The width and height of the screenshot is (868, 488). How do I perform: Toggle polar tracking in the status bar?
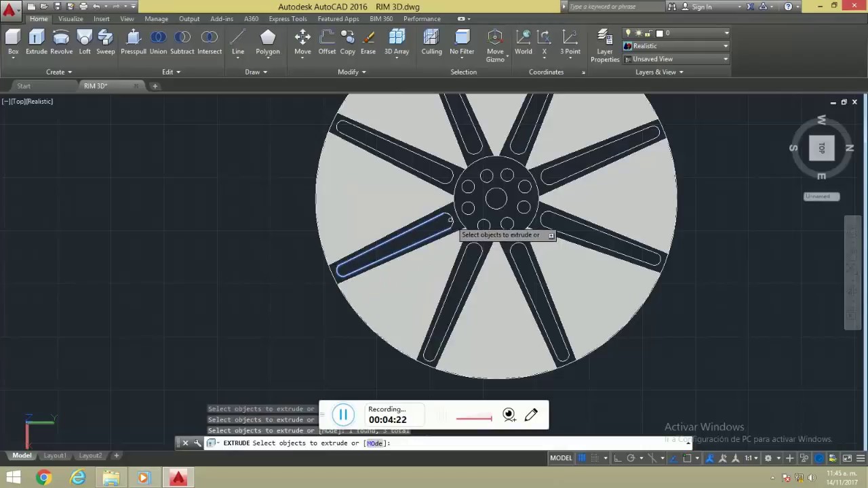click(631, 458)
